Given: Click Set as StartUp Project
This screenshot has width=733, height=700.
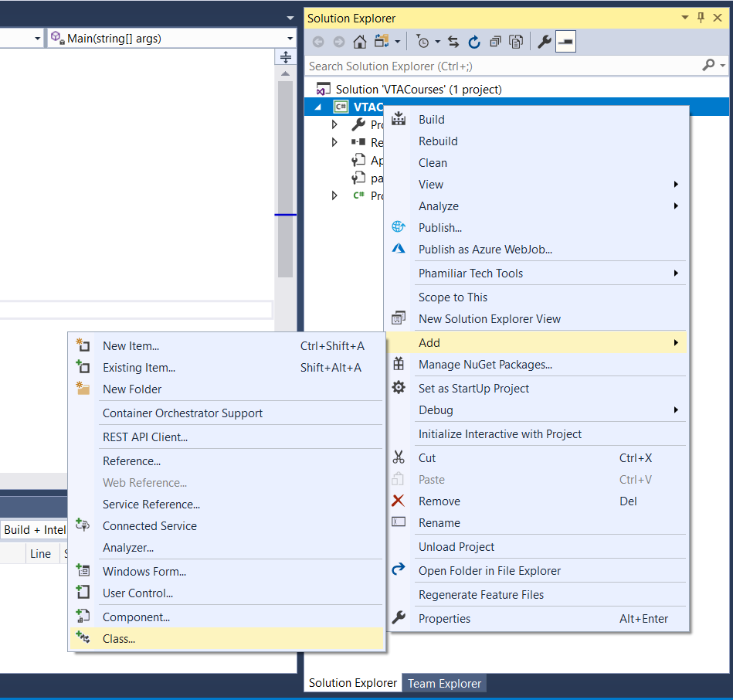Looking at the screenshot, I should pos(537,389).
